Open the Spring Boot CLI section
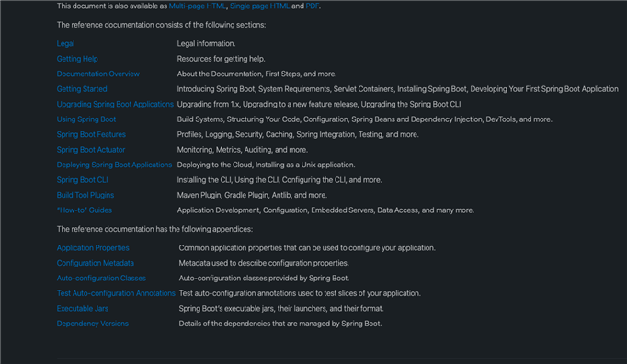The height and width of the screenshot is (364, 627). click(x=83, y=180)
